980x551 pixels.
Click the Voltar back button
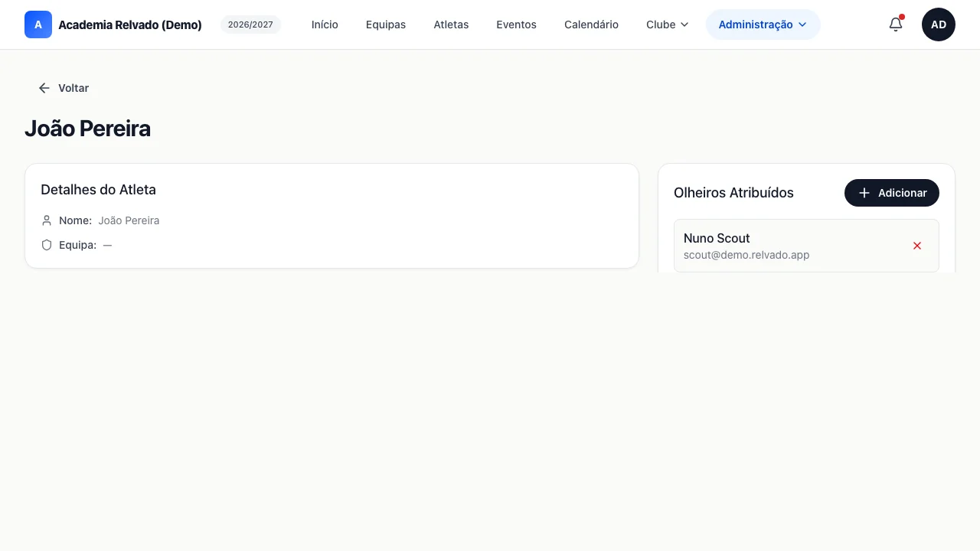click(64, 88)
